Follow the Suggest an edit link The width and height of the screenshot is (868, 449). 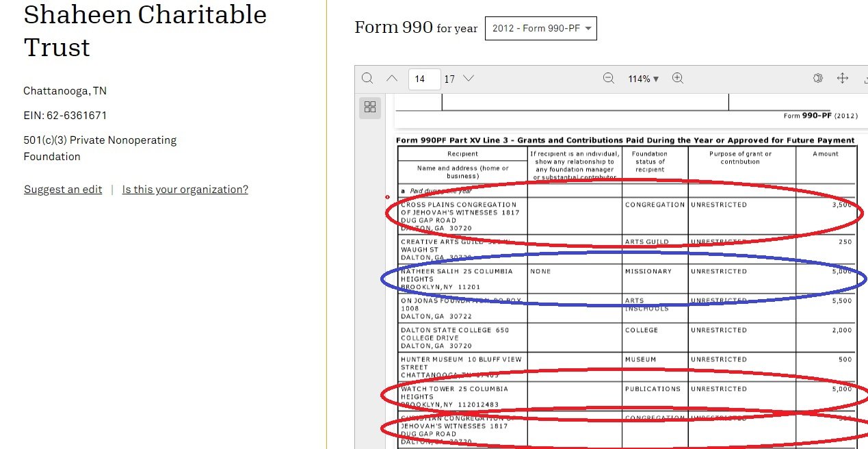(63, 190)
